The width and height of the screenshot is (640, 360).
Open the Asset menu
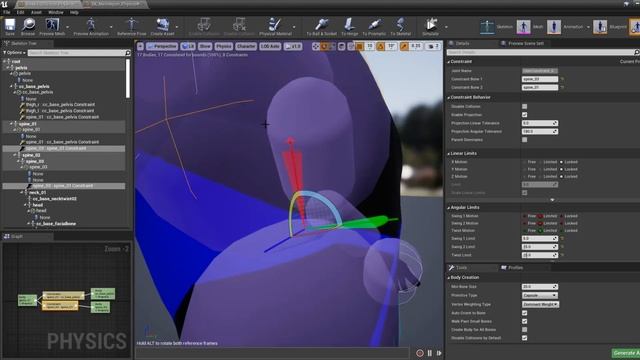(36, 12)
